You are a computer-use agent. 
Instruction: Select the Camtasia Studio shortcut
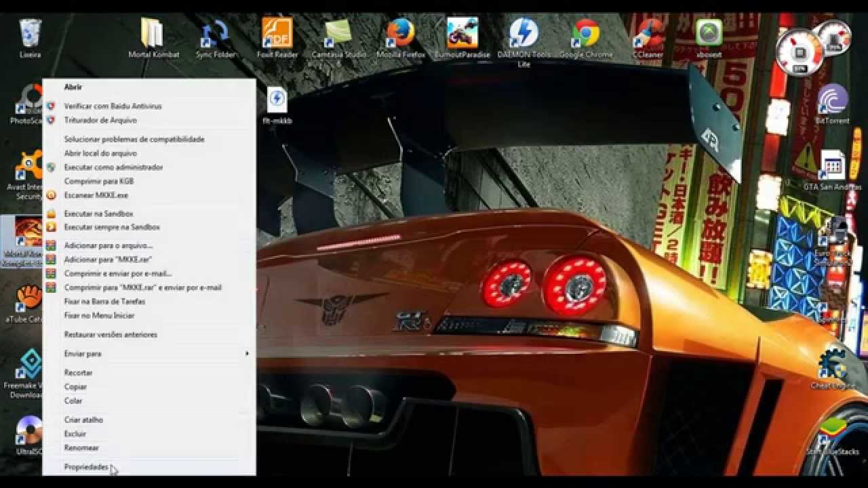pos(338,39)
